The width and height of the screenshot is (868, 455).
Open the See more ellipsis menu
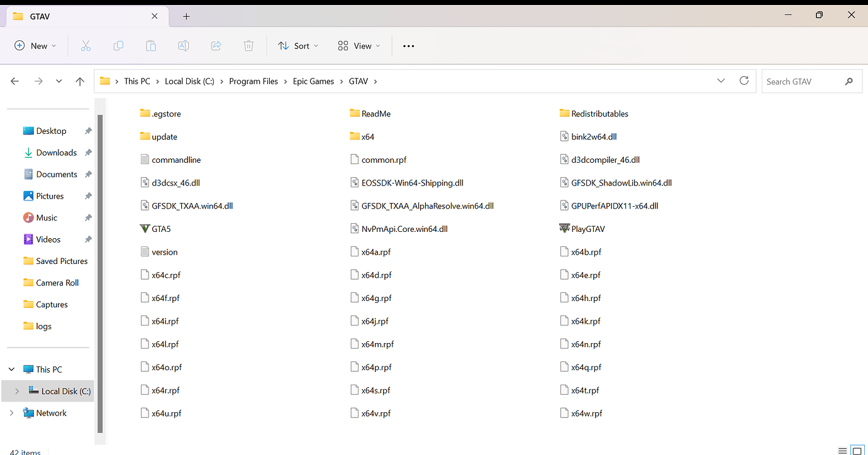tap(409, 46)
